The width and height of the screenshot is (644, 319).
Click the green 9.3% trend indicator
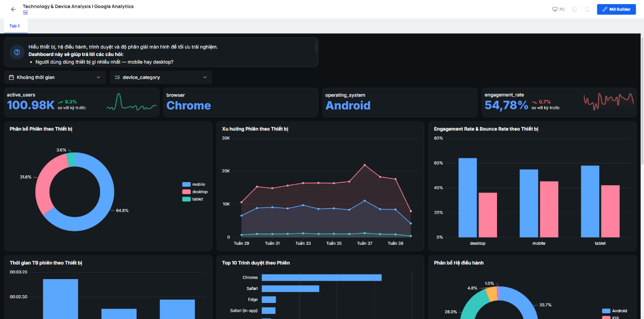(68, 102)
